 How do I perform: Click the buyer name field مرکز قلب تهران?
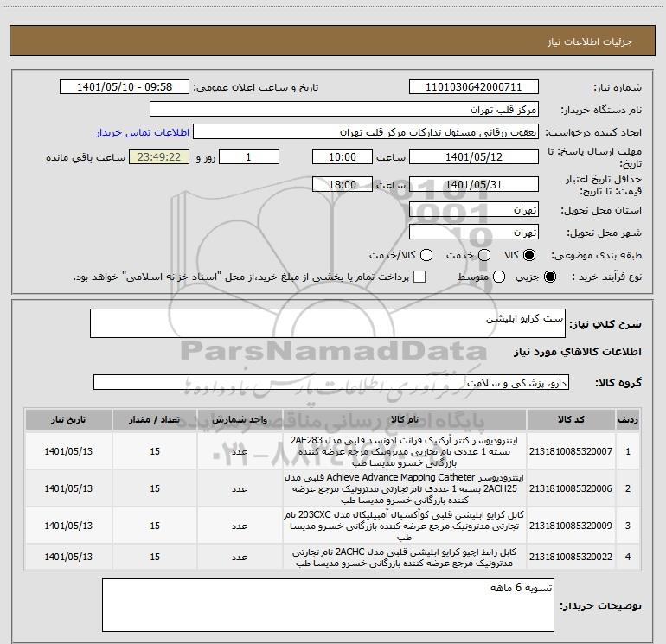point(344,109)
